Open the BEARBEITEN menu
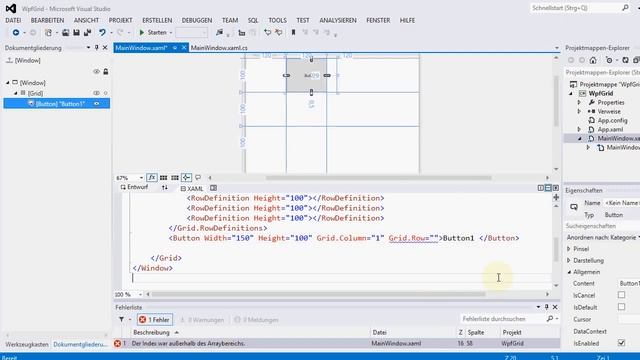640x360 pixels. [47, 20]
